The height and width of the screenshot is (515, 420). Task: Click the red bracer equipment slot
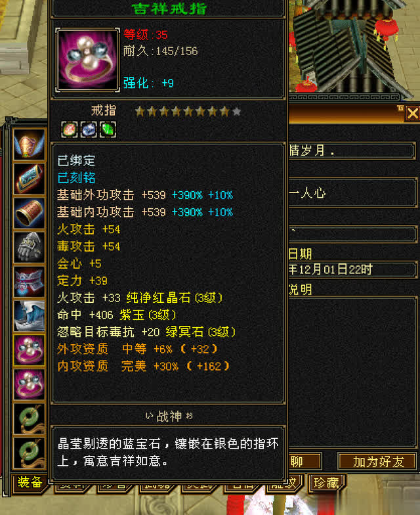29,213
